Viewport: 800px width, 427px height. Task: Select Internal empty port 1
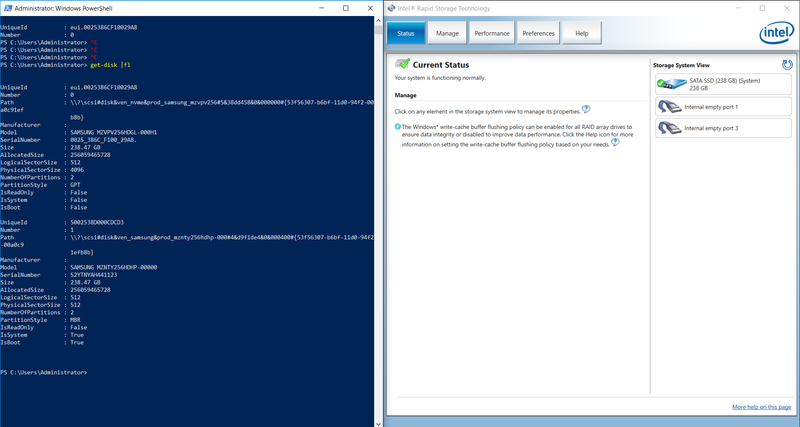723,107
